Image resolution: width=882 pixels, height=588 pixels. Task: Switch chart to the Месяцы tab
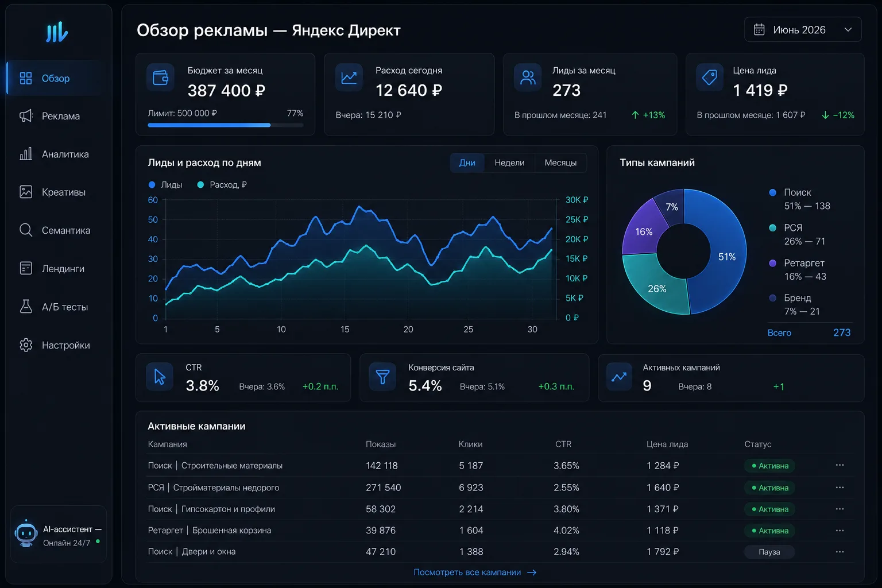pyautogui.click(x=560, y=163)
